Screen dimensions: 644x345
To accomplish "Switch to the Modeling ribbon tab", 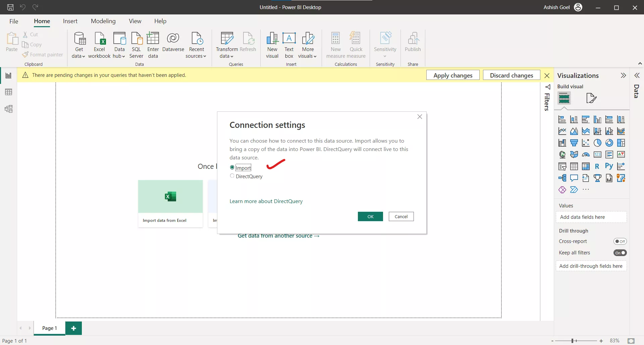I will click(103, 21).
